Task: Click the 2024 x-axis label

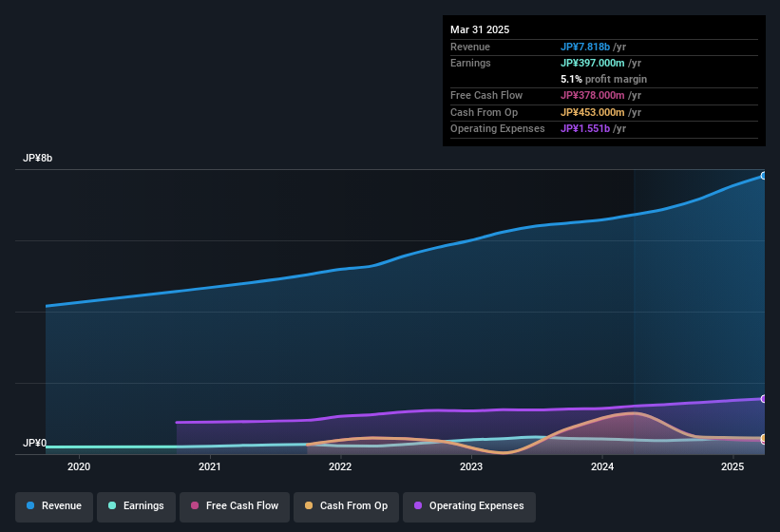Action: pos(602,466)
